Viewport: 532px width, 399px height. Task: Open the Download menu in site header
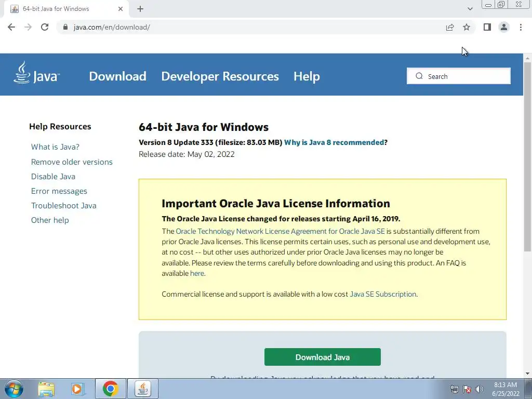click(118, 76)
